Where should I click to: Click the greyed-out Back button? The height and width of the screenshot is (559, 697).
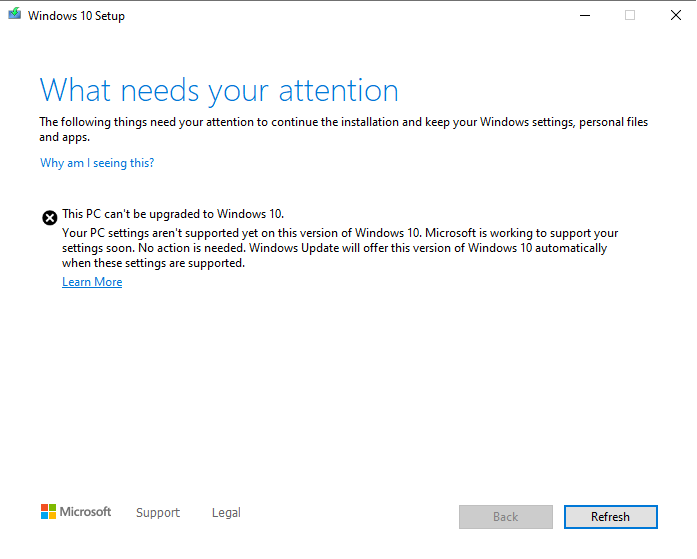[x=506, y=517]
